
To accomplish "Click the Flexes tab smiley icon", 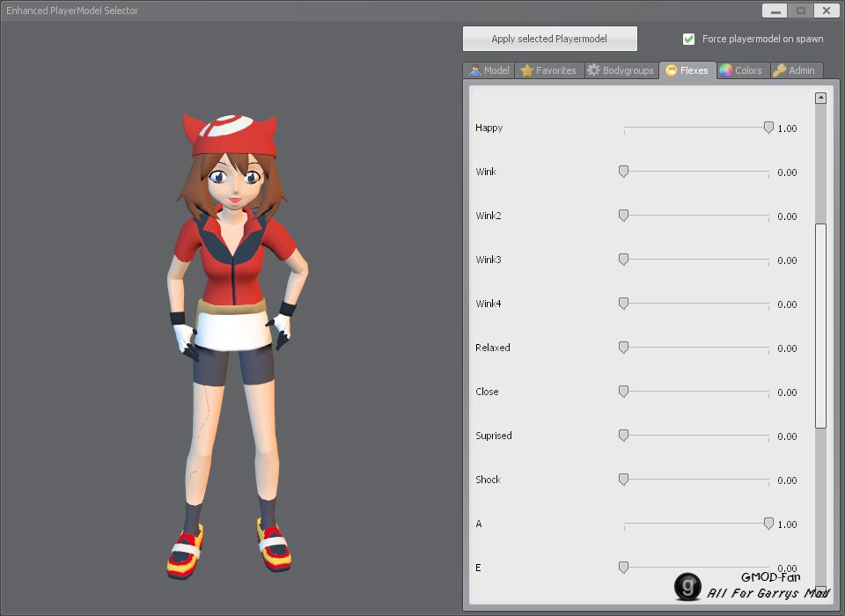I will (672, 70).
